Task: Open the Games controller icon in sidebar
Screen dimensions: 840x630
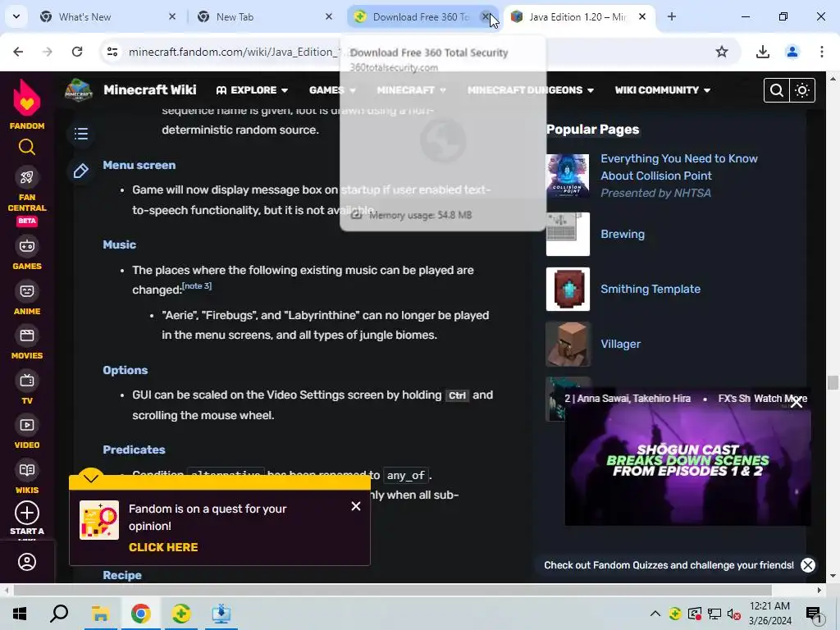Action: (27, 246)
